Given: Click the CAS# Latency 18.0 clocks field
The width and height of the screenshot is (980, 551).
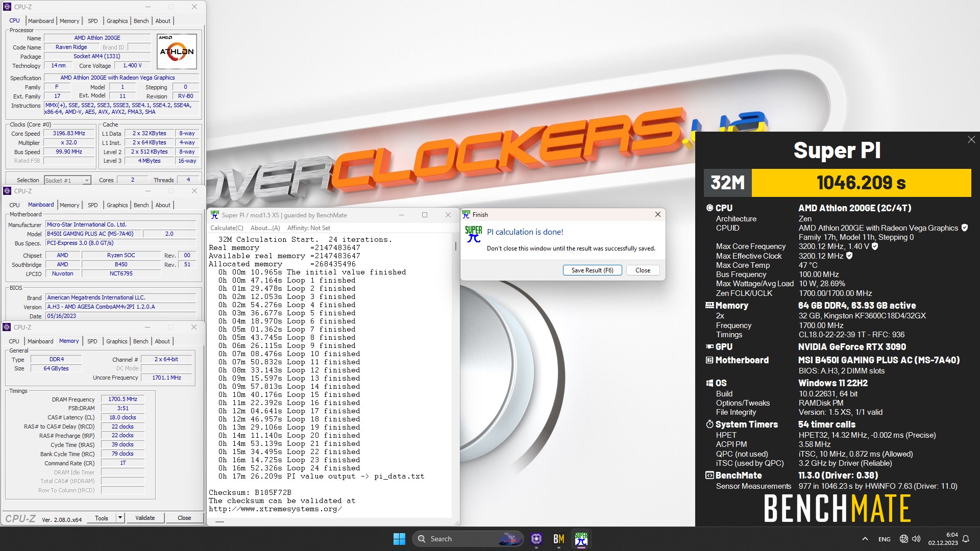Looking at the screenshot, I should (122, 417).
